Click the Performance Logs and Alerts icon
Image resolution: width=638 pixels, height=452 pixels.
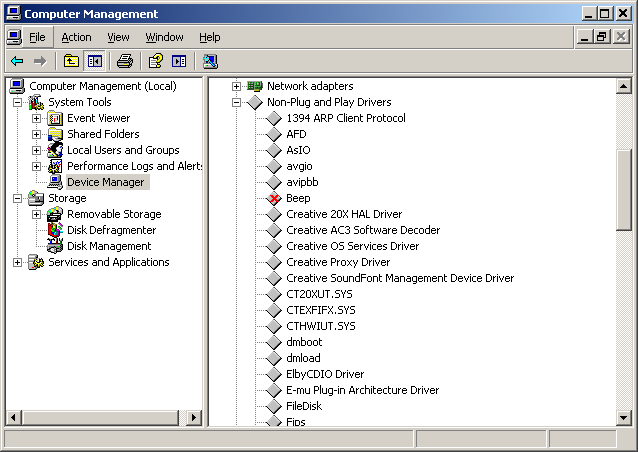pos(55,166)
